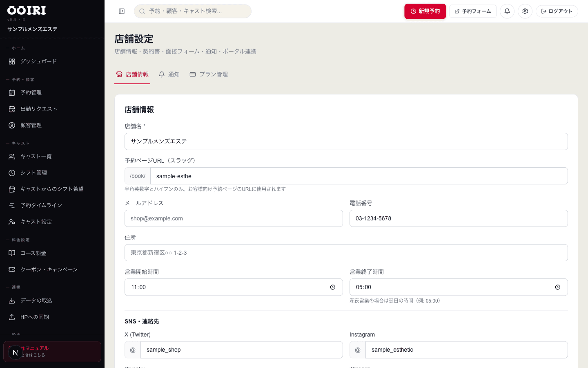Open キャスト設定 in the sidebar

coord(52,222)
